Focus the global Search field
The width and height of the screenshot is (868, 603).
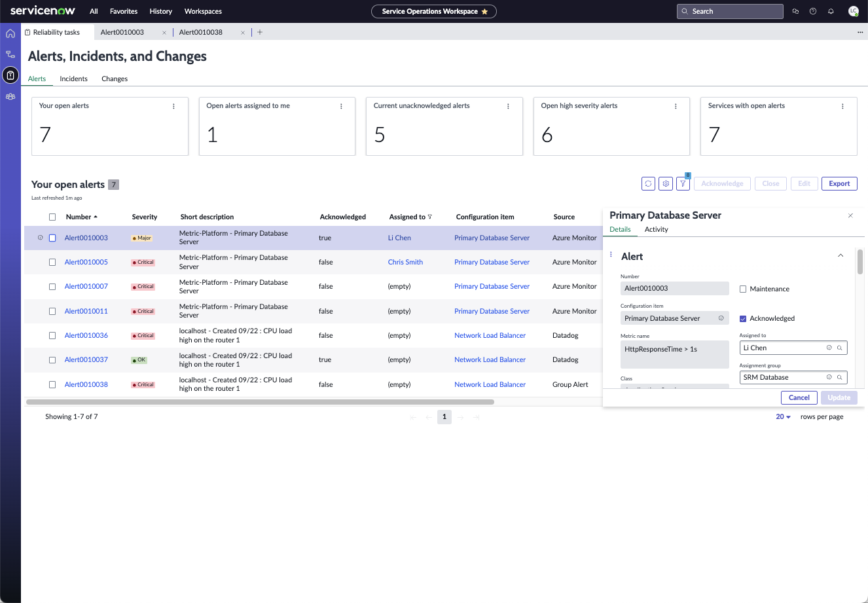730,11
